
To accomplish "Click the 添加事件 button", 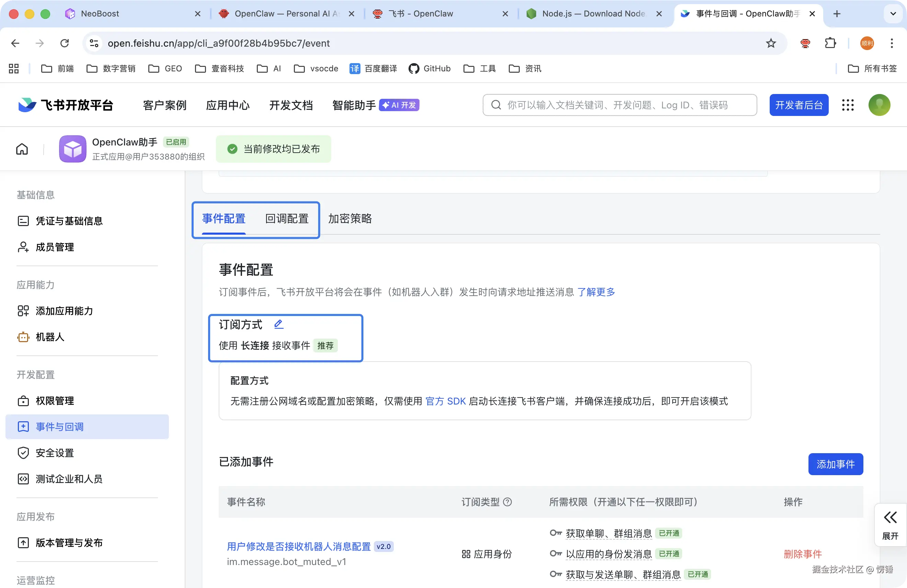I will pyautogui.click(x=835, y=464).
